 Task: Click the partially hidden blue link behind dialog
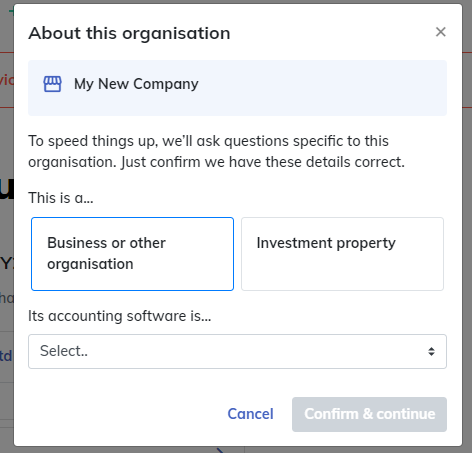click(6, 356)
